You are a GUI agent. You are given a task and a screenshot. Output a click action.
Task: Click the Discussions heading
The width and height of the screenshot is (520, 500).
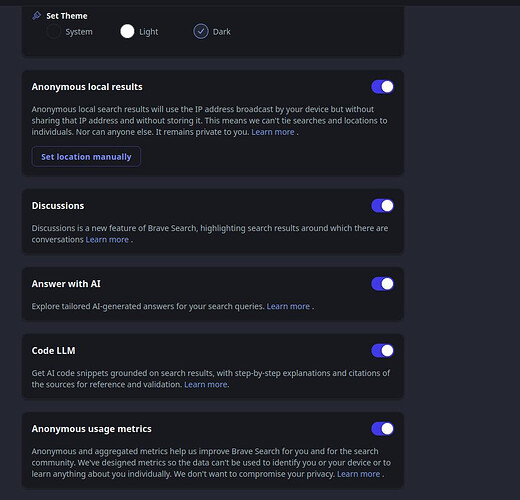[x=58, y=206]
